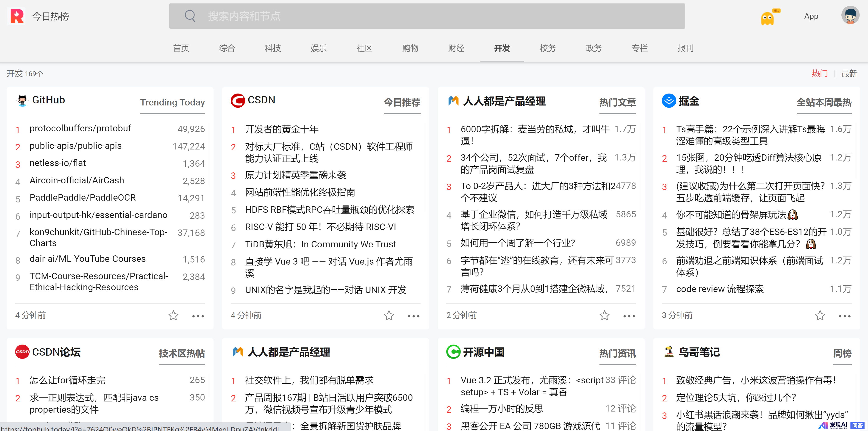
Task: Star the 人人都是产品经理 热门文章 card
Action: (605, 315)
